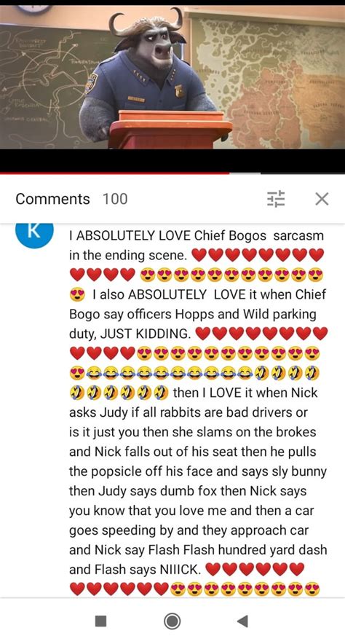Seek to the grey buffered part of progress bar
345x644 pixels.
(245, 173)
